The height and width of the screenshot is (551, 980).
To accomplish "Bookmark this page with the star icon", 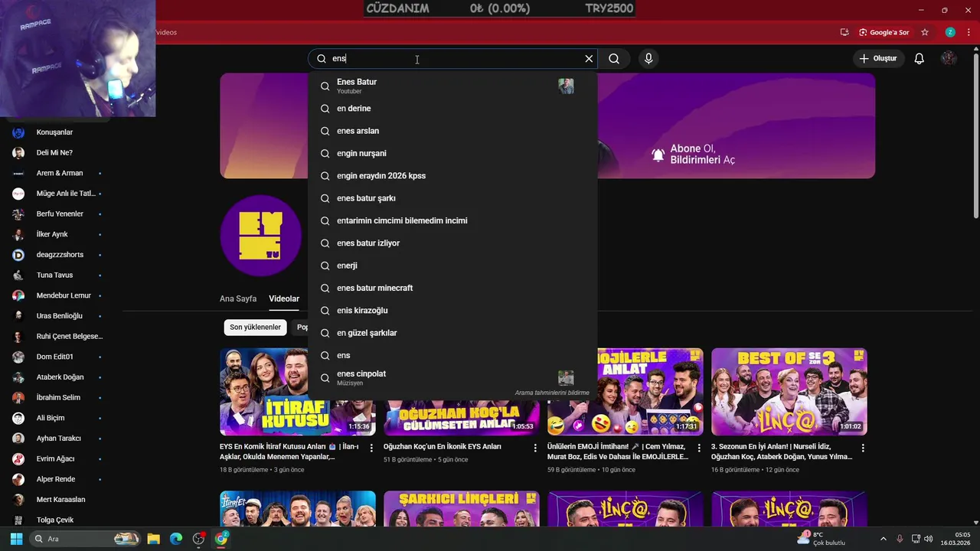I will (x=925, y=32).
